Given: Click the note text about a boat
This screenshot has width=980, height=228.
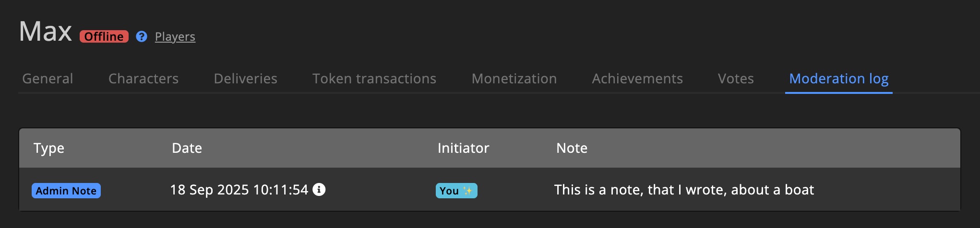Looking at the screenshot, I should 684,190.
